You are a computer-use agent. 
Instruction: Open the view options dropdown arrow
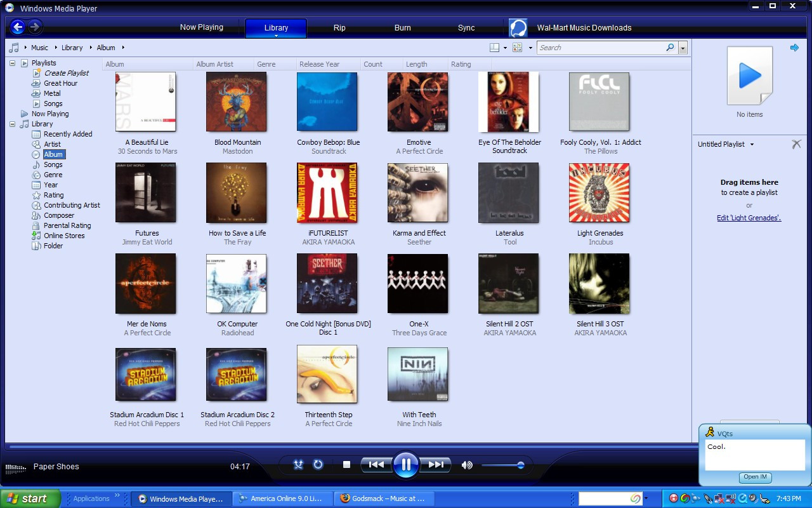tap(530, 48)
